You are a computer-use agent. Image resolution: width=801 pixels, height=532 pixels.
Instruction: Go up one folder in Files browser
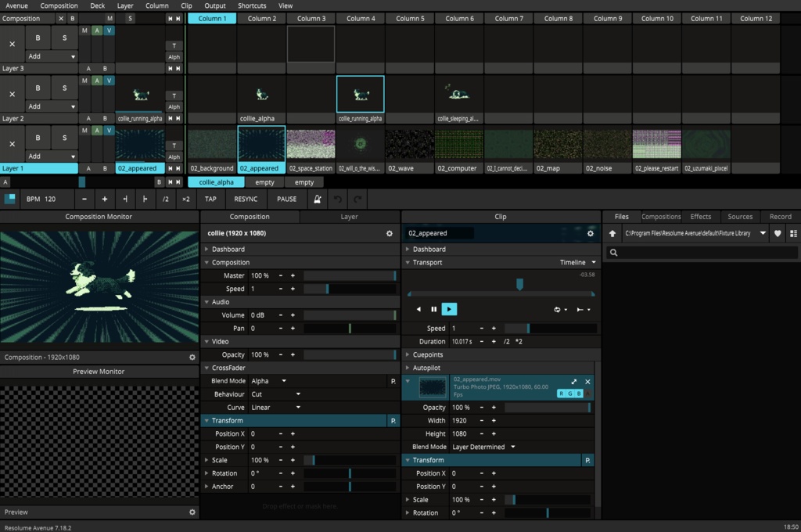[612, 233]
